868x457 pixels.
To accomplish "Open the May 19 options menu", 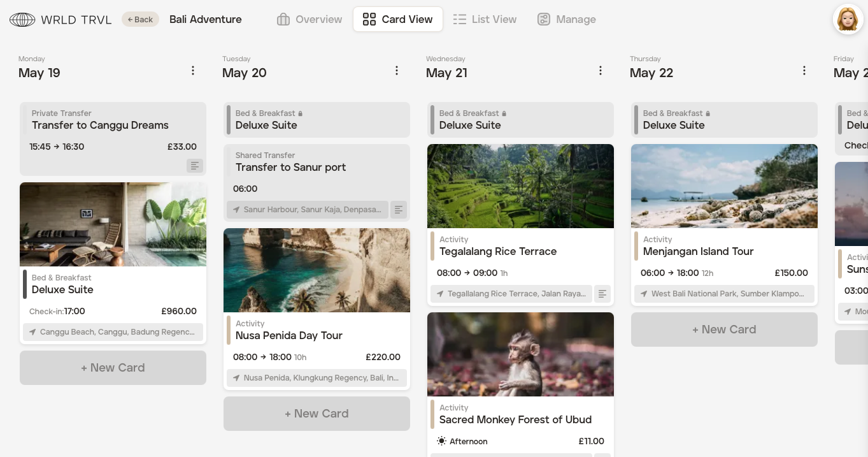I will coord(193,71).
